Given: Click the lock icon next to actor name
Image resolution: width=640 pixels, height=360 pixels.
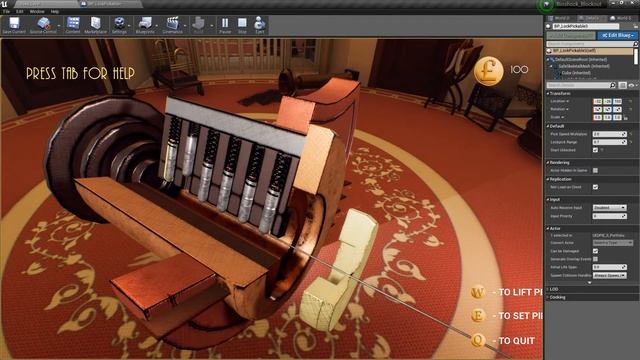Looking at the screenshot, I should [636, 26].
